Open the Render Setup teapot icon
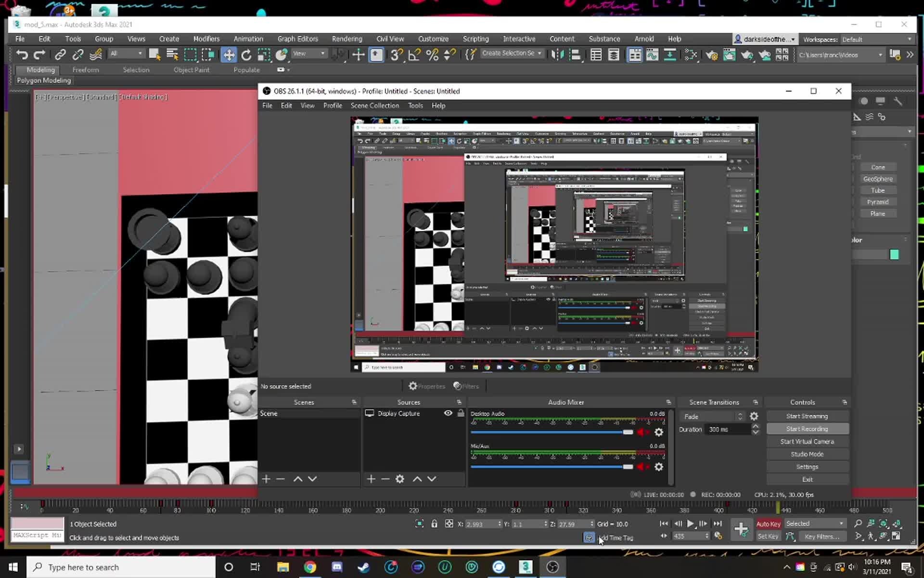 (x=711, y=55)
